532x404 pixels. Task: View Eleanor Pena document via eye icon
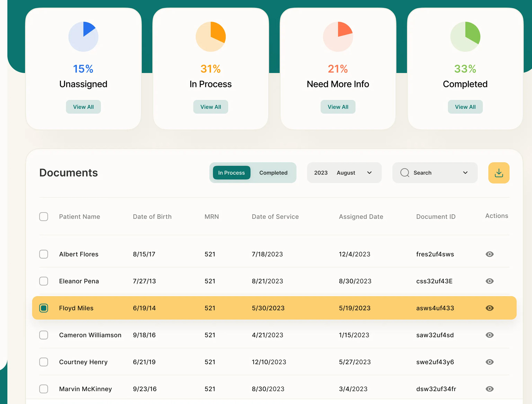pos(489,281)
